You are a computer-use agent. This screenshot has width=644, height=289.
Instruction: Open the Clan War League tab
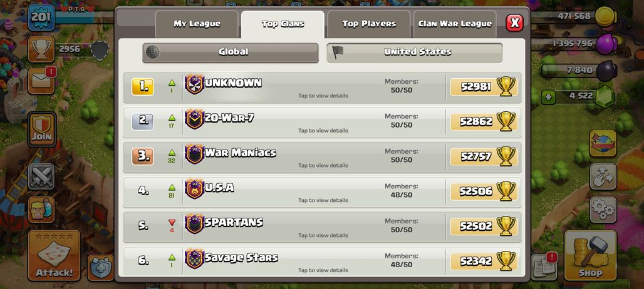click(455, 24)
